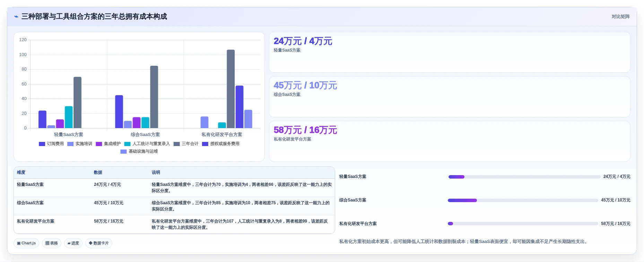
Task: Click the panel title 三种部署与工具组合方案的三年总拥有成本构成
Action: [x=94, y=17]
